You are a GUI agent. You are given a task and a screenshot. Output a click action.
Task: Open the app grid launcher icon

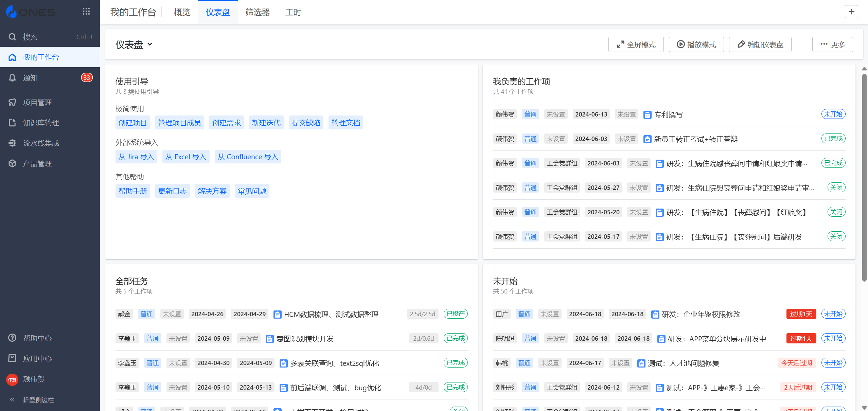coord(86,12)
